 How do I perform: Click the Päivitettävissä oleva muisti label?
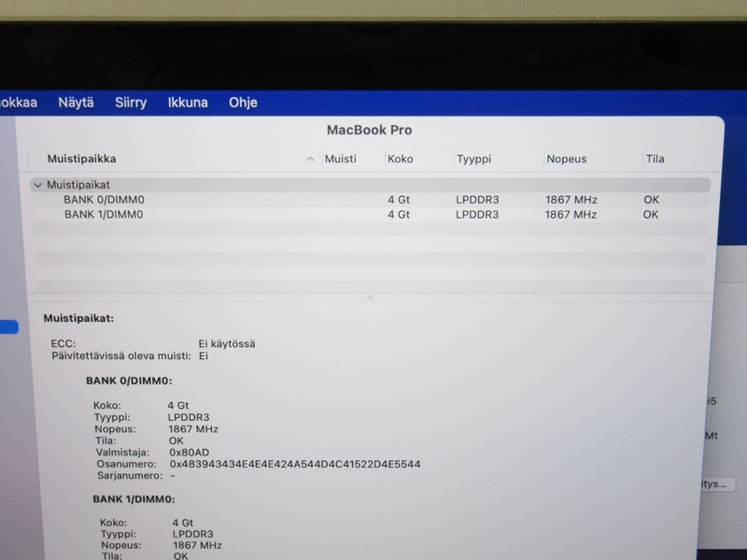(121, 356)
